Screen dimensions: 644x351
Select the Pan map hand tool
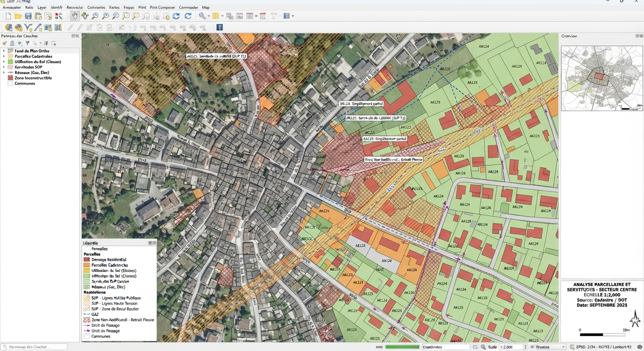click(x=75, y=16)
